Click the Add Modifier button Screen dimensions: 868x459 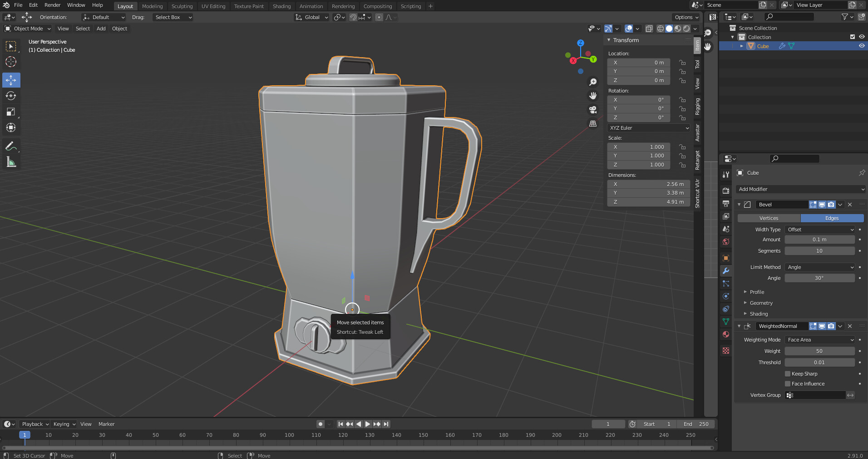800,189
